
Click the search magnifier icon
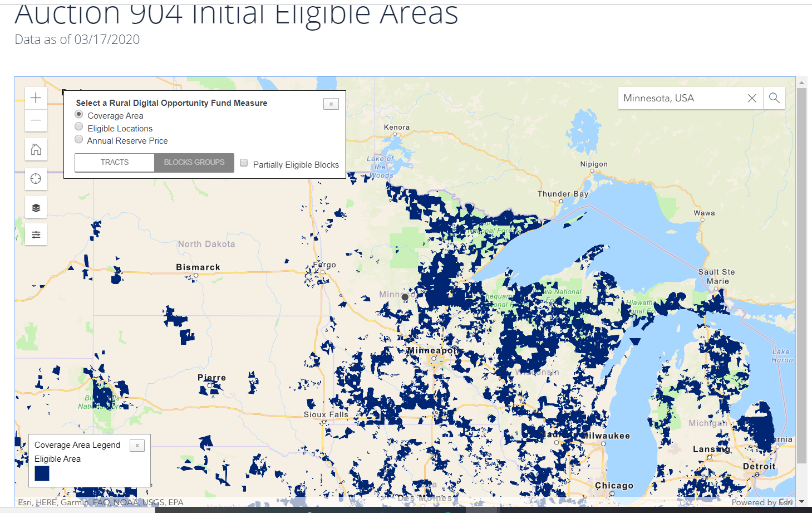pyautogui.click(x=774, y=98)
